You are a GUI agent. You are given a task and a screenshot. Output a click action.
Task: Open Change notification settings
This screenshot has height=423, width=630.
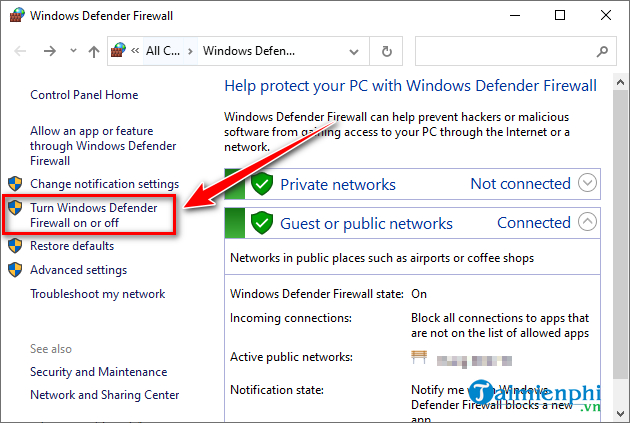pyautogui.click(x=104, y=184)
